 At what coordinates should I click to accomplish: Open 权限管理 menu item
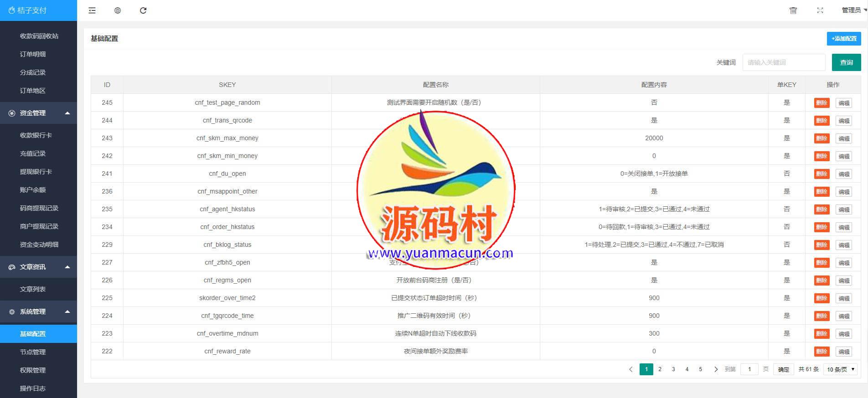click(x=32, y=370)
